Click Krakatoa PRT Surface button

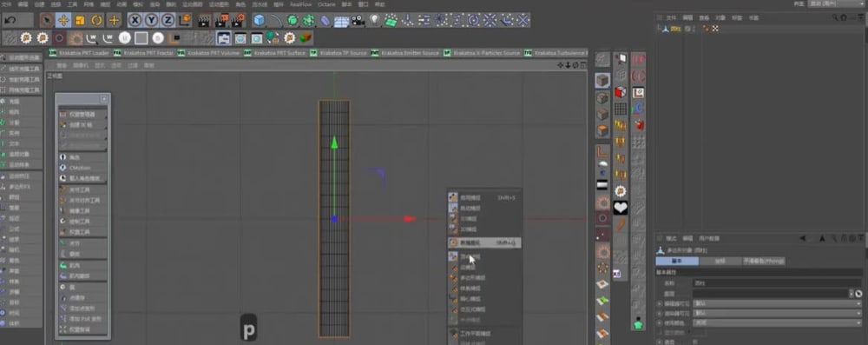[275, 53]
